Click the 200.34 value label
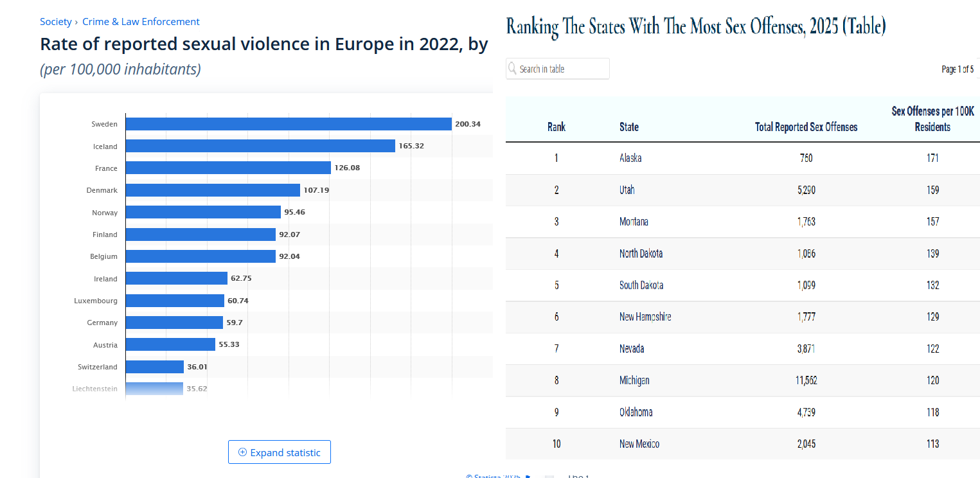The image size is (980, 478). tap(468, 124)
